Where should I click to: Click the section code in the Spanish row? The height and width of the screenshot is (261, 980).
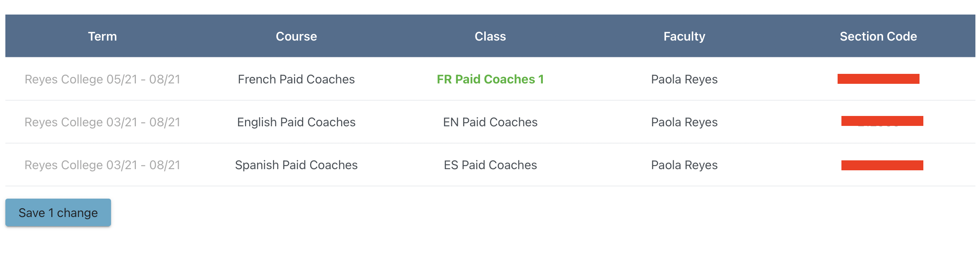coord(882,165)
